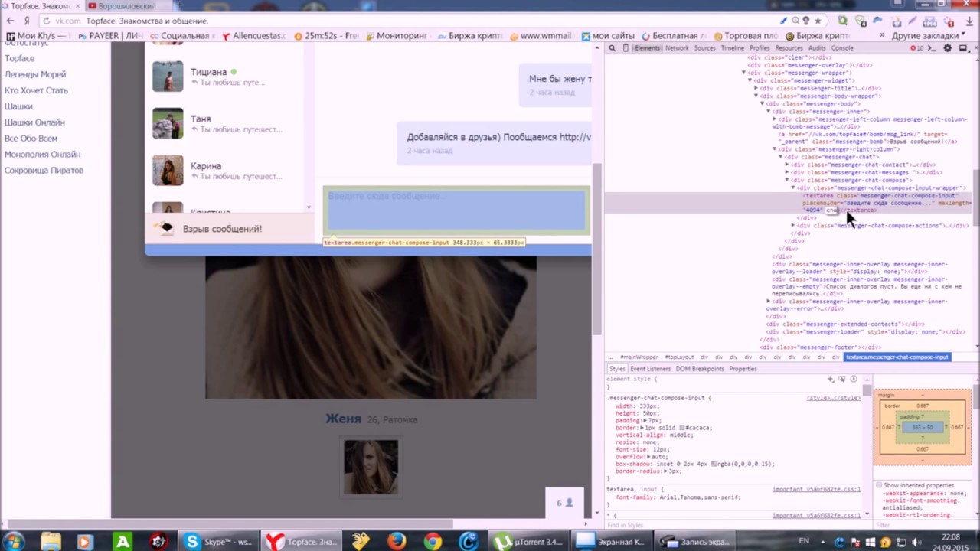The width and height of the screenshot is (980, 551).
Task: Open the DOM Breakpoints pane tab
Action: point(700,369)
